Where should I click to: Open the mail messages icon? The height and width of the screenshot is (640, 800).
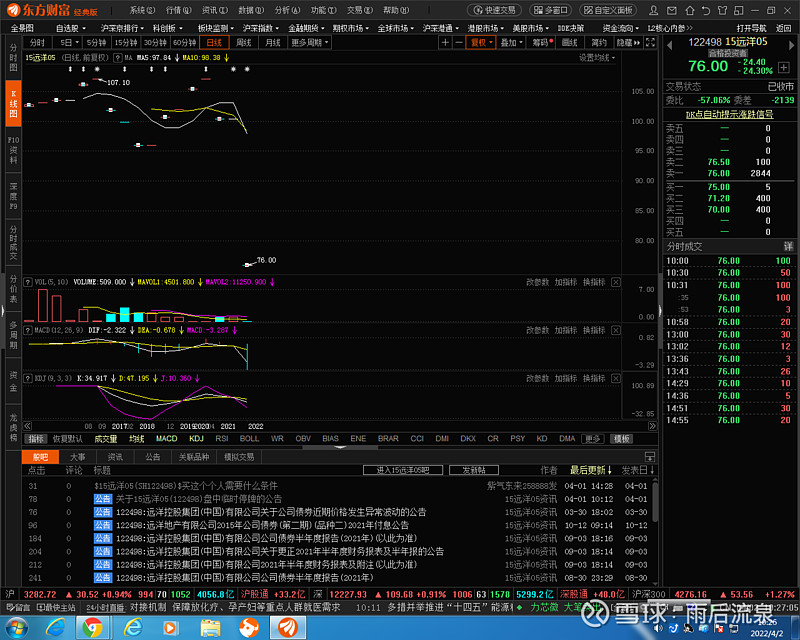(x=672, y=10)
